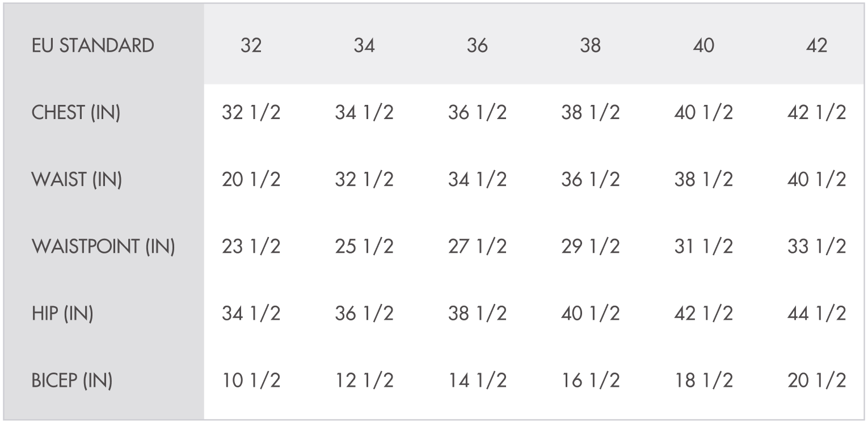Screen dimensions: 868x423
Task: Click the WAISTPOINT (IN) row label
Action: 103,247
